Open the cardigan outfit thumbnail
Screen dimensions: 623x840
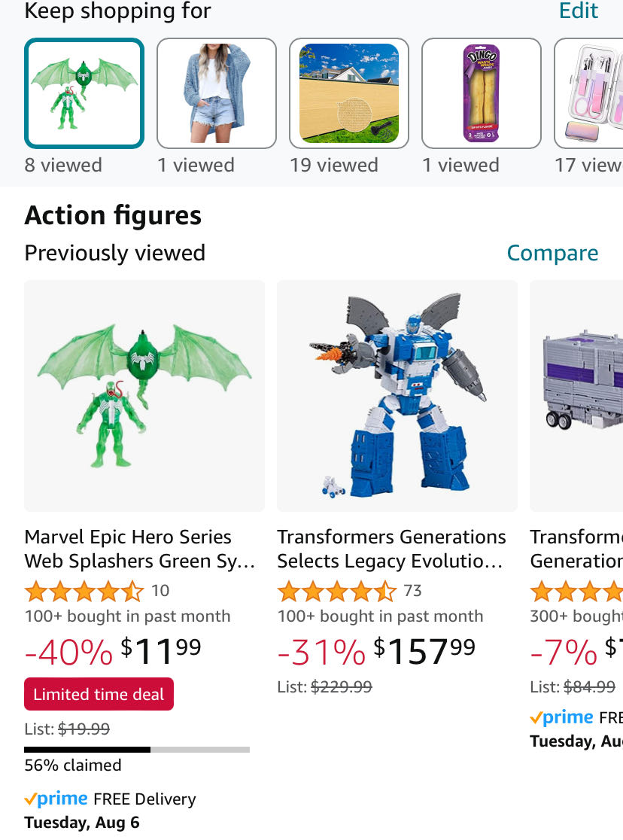(217, 93)
